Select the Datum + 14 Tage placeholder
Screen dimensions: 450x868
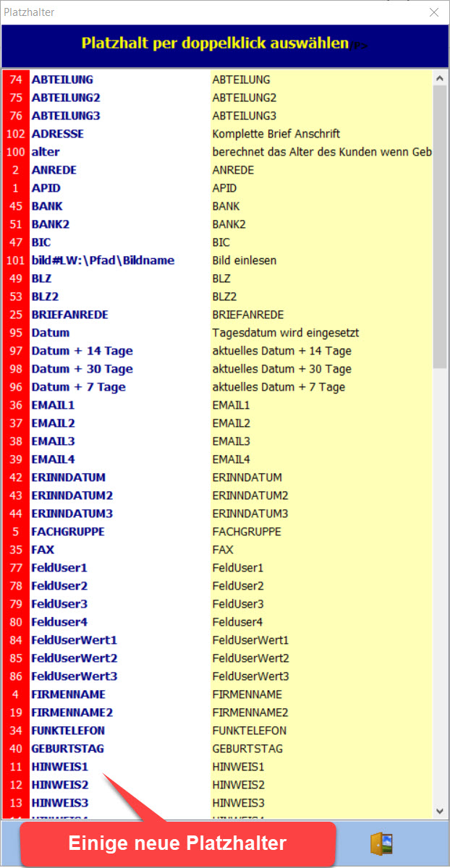click(82, 351)
